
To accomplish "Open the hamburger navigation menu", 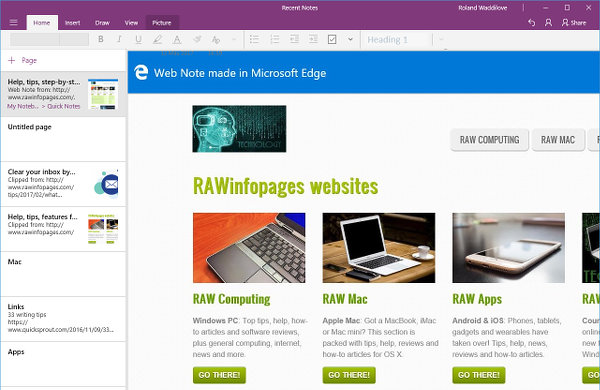I will [x=13, y=22].
